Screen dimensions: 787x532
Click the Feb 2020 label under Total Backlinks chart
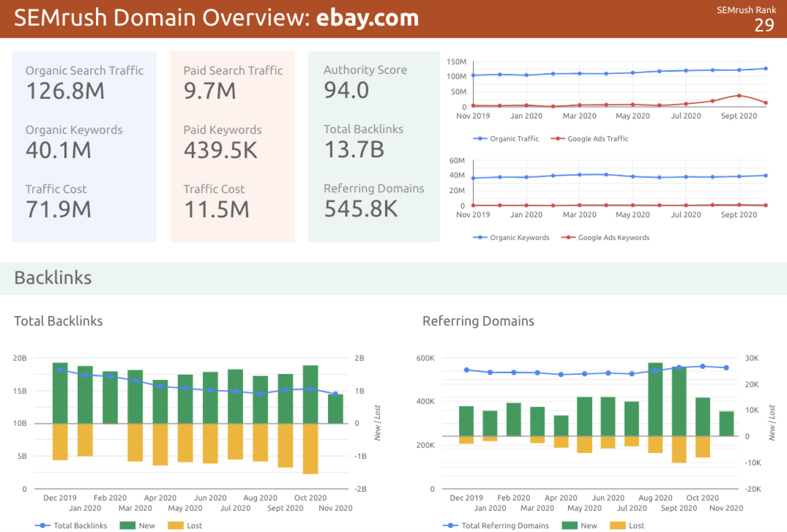click(110, 498)
